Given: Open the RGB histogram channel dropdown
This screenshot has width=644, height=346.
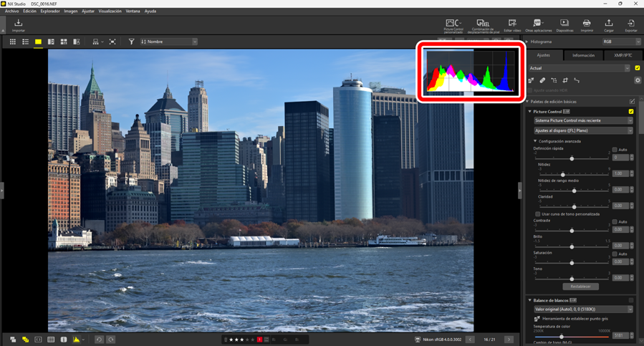Looking at the screenshot, I should (x=621, y=42).
